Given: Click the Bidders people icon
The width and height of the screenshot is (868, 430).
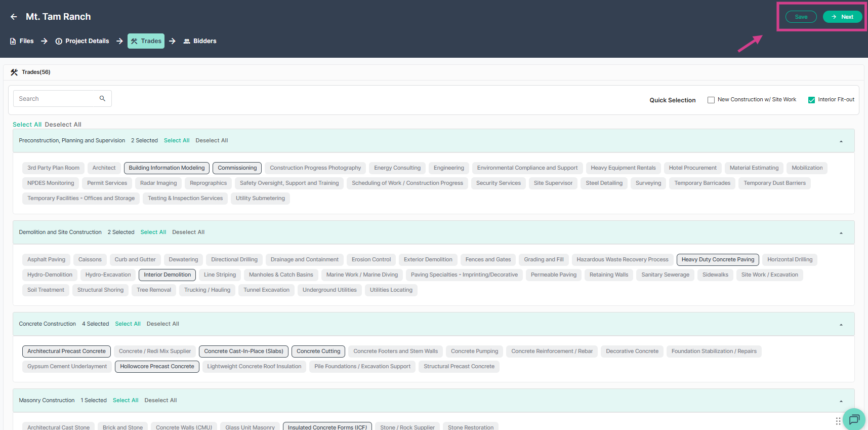Looking at the screenshot, I should pos(187,41).
